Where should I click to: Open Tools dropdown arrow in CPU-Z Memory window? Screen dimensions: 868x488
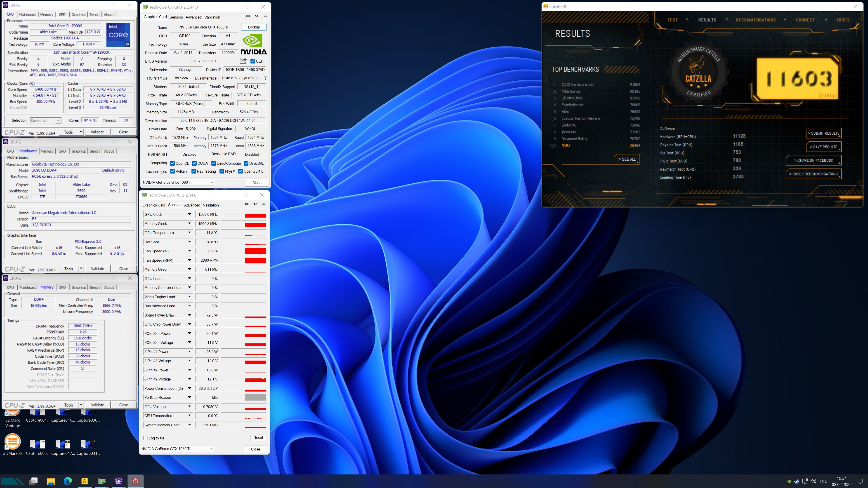point(81,405)
